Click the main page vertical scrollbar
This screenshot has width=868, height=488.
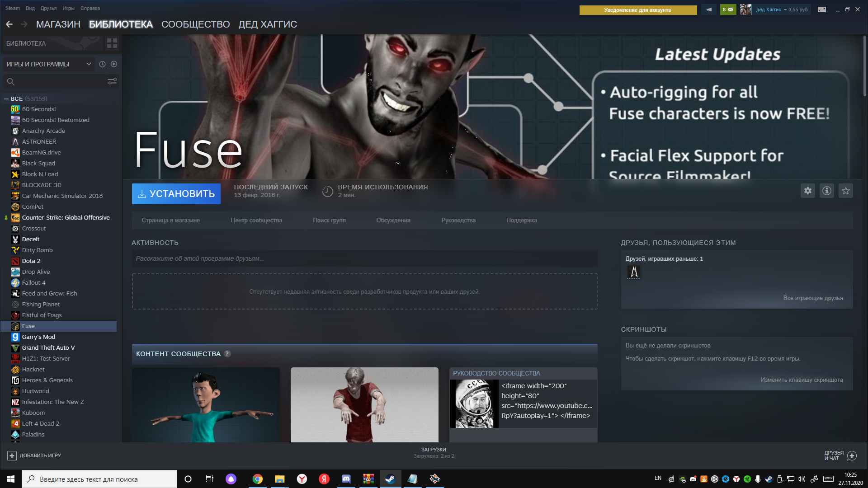click(x=865, y=66)
